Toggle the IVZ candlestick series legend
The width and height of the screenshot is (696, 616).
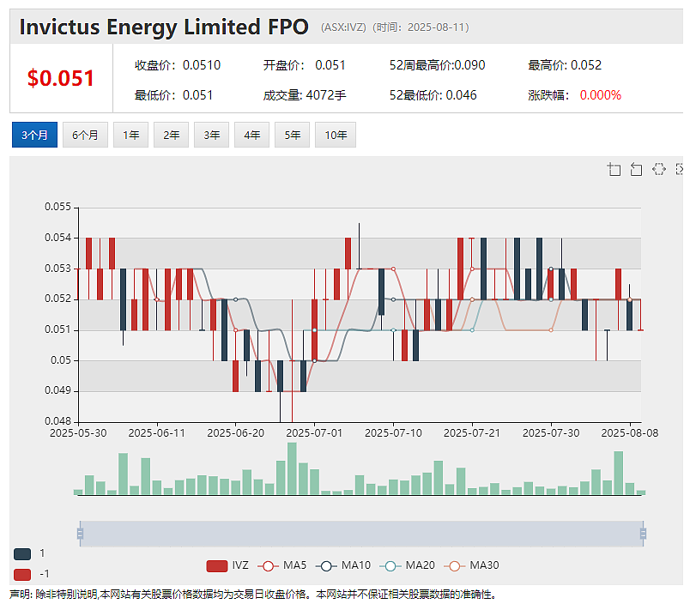(x=227, y=565)
